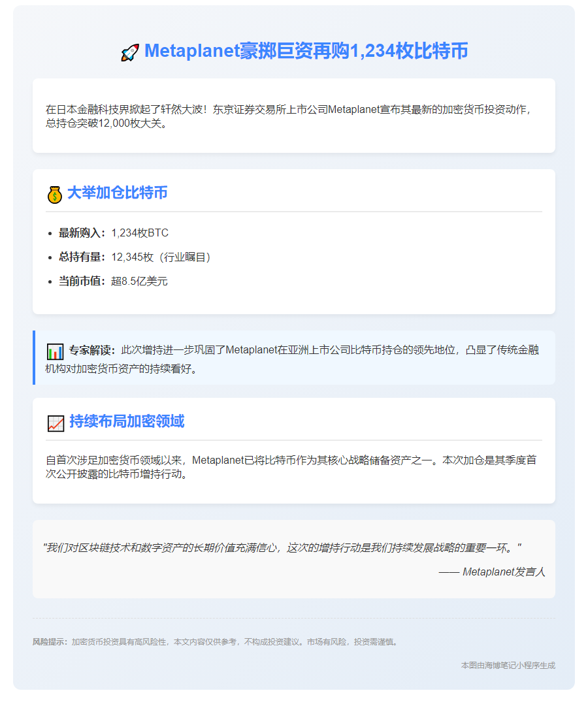Click the bullet 当前市值：超8.5亿美元
The height and width of the screenshot is (710, 588).
[x=113, y=282]
